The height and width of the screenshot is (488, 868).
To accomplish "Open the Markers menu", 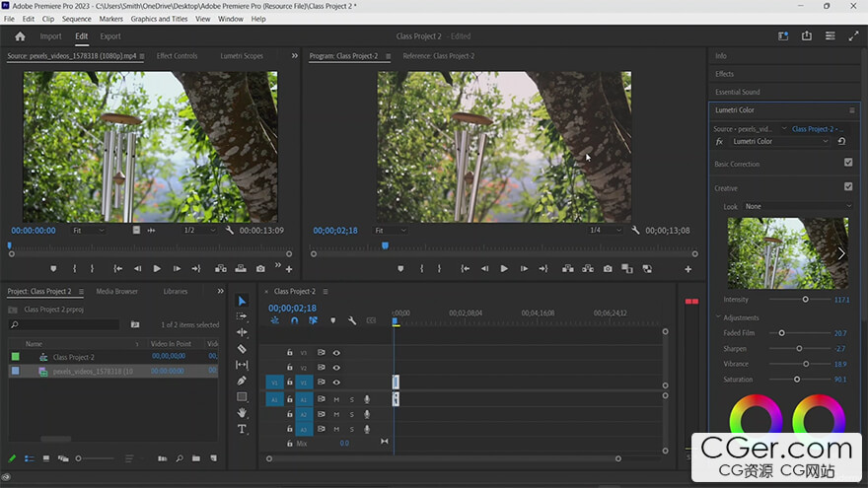I will pos(110,19).
